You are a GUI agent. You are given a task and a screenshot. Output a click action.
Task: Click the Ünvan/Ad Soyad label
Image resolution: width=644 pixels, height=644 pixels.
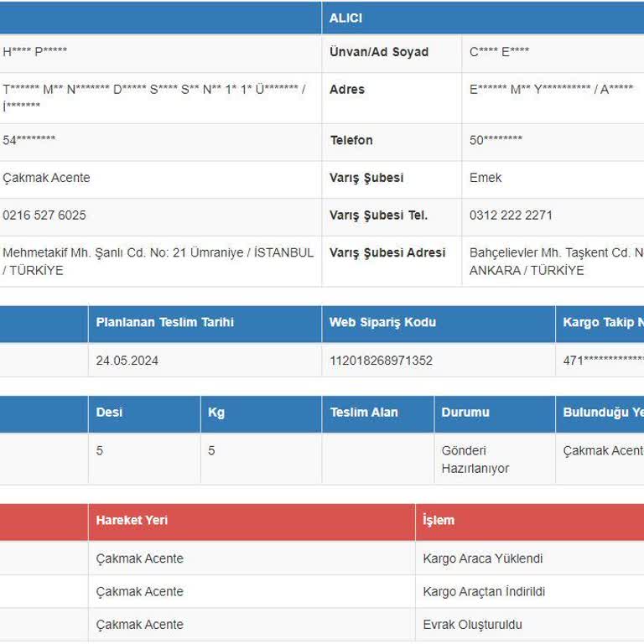pos(379,52)
